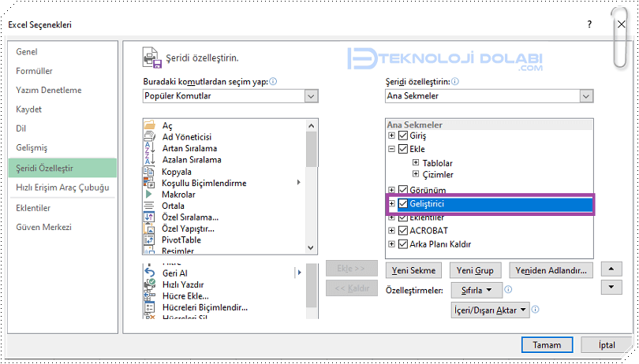Viewport: 639px width, 364px height.
Task: Click the info icon beside Sıfırla
Action: 508,290
